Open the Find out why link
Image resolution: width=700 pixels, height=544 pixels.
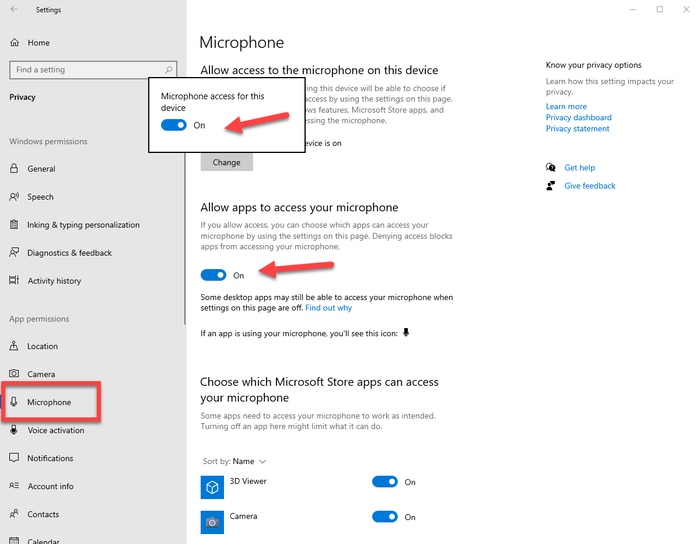pyautogui.click(x=328, y=308)
